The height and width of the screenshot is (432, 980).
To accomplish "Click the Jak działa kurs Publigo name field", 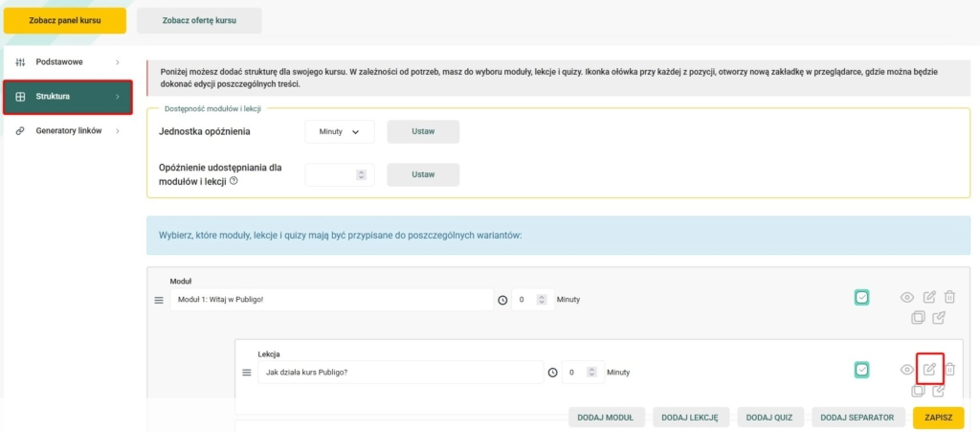I will coord(401,372).
